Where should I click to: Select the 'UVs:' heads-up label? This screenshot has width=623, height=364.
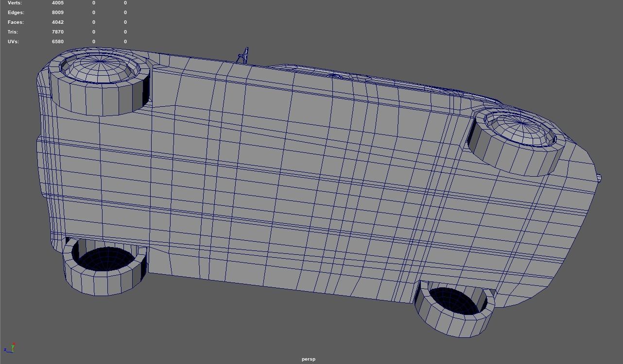point(13,42)
